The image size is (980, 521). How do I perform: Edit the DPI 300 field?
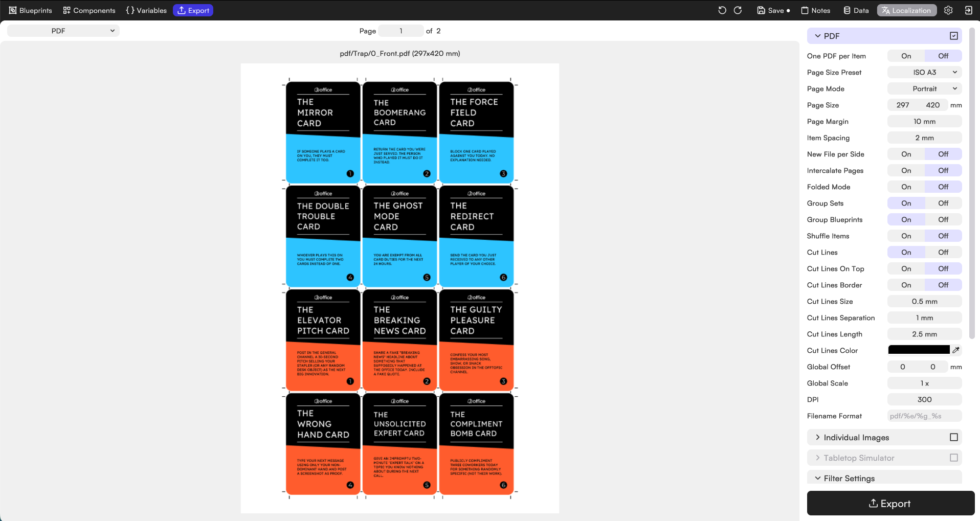924,399
